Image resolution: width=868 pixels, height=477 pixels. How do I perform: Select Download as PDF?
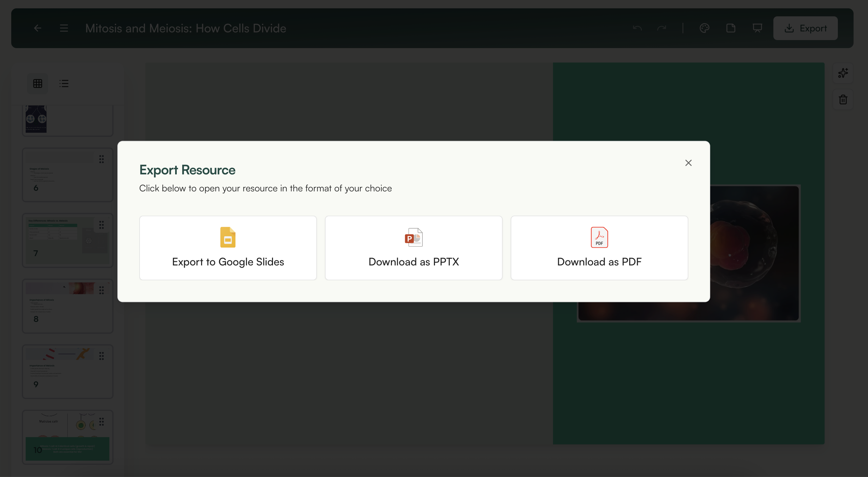(x=600, y=248)
